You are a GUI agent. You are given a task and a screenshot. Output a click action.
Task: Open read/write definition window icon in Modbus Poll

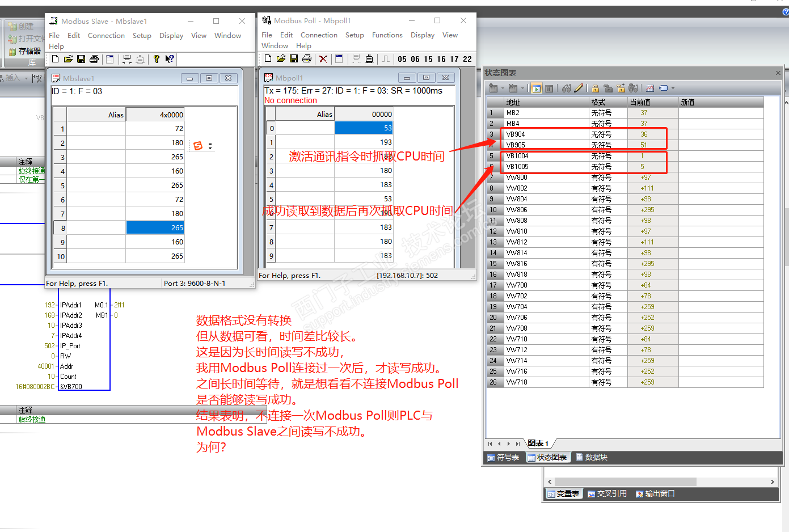point(339,58)
